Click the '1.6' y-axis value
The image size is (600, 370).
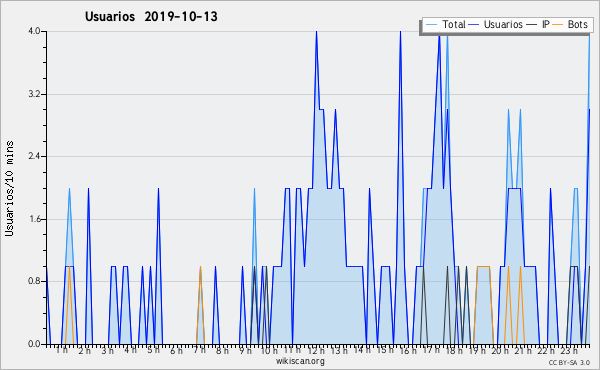(x=34, y=219)
